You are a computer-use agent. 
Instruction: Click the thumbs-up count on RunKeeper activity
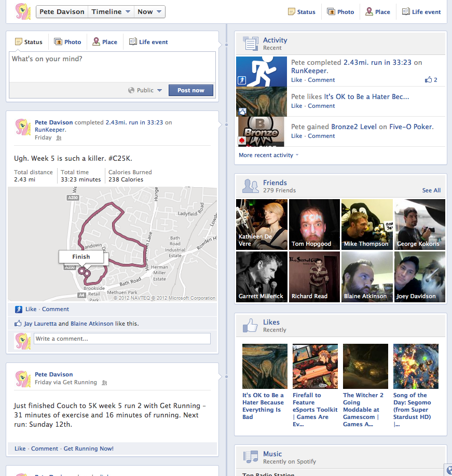point(431,80)
